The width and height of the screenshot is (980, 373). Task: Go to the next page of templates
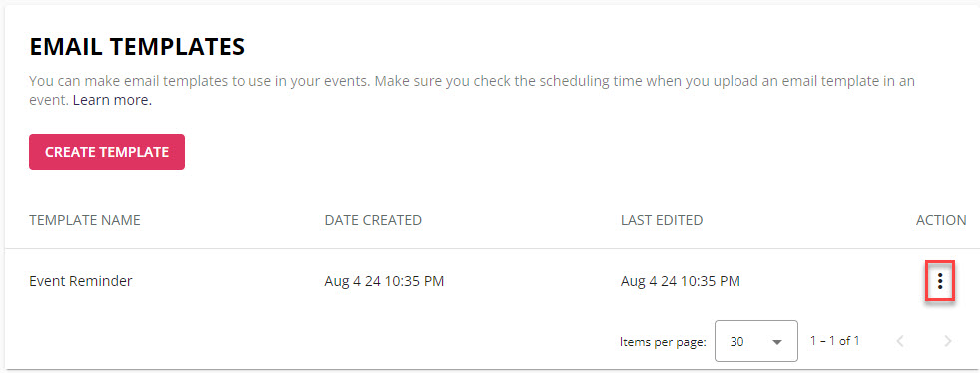click(947, 341)
